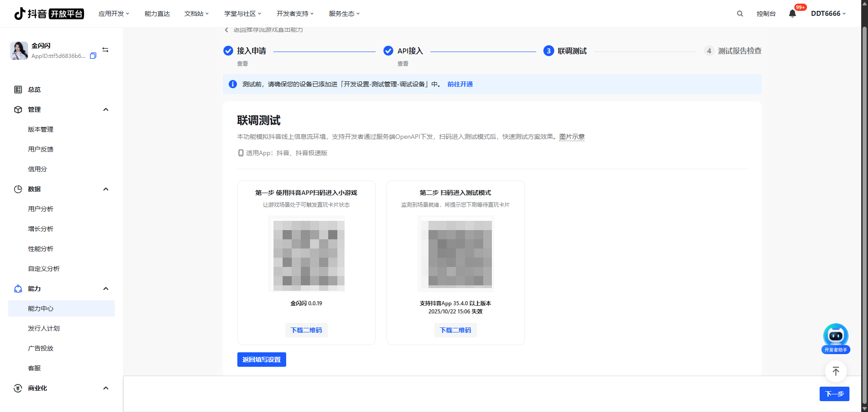
Task: Open the developer assistant robot icon
Action: (835, 337)
